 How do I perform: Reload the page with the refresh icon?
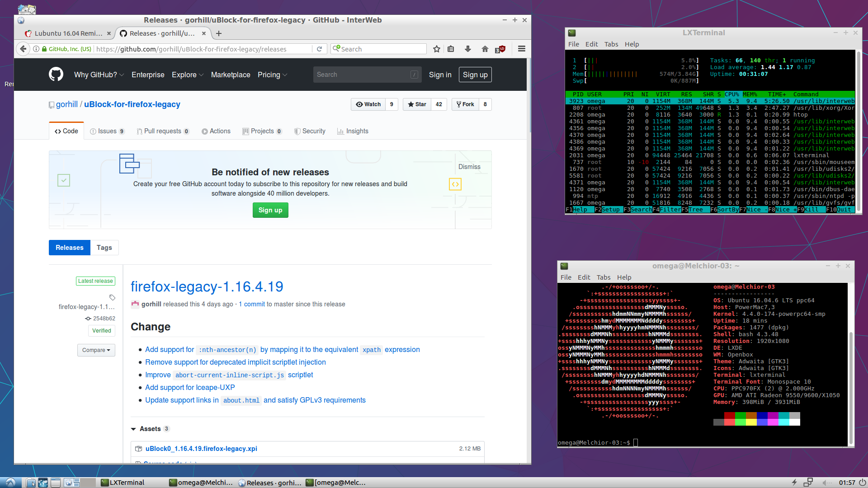[x=319, y=49]
